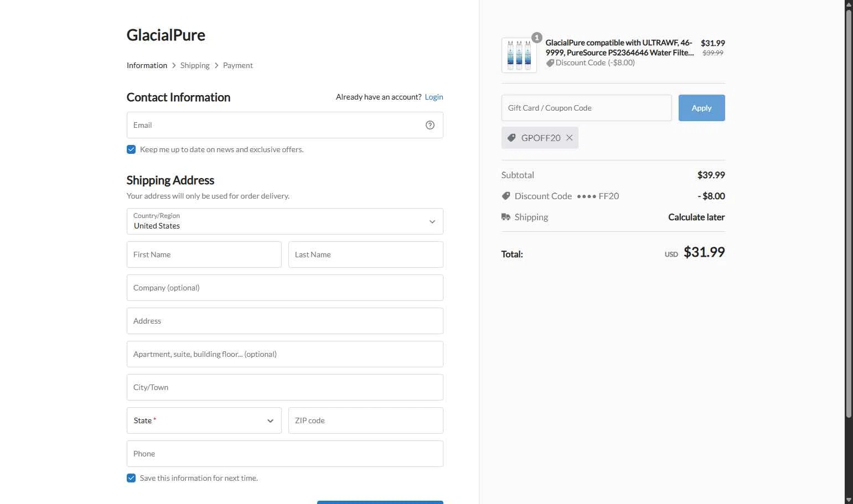Click into the Email field
Screen dimensions: 853x504
point(285,125)
